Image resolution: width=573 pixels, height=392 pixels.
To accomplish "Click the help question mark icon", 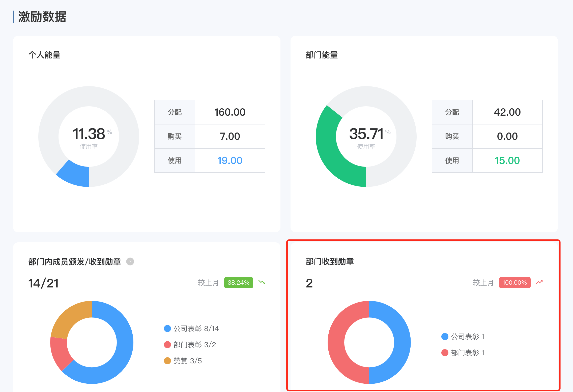I will (x=130, y=262).
